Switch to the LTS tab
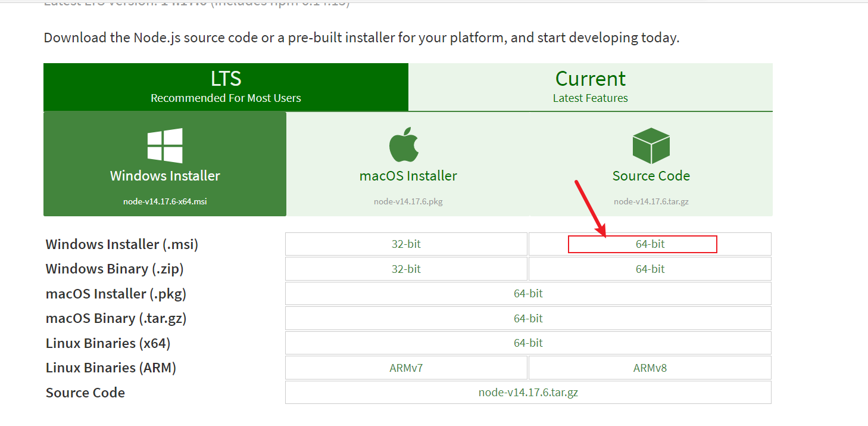The image size is (868, 426). (x=226, y=87)
